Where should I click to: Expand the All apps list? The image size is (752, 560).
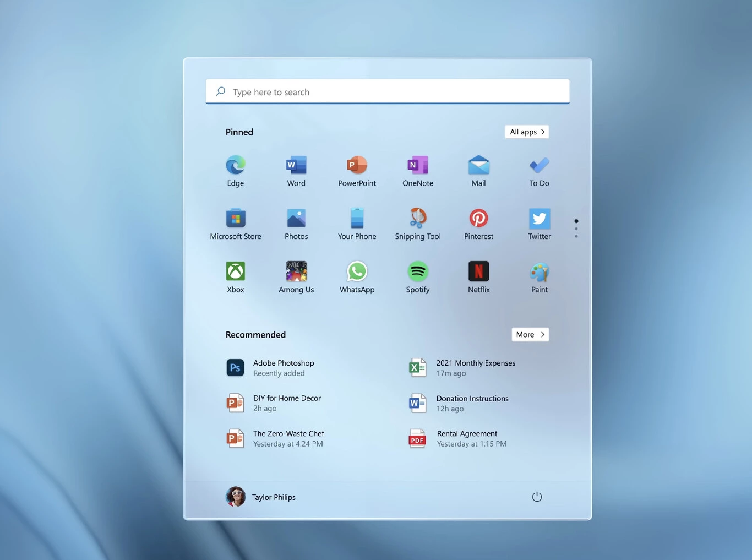[x=527, y=132]
